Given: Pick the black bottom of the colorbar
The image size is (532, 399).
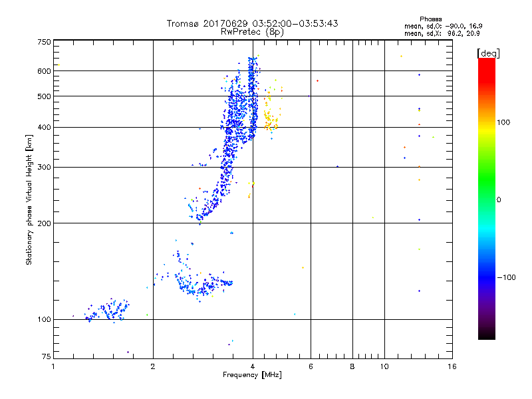Looking at the screenshot, I should point(486,336).
